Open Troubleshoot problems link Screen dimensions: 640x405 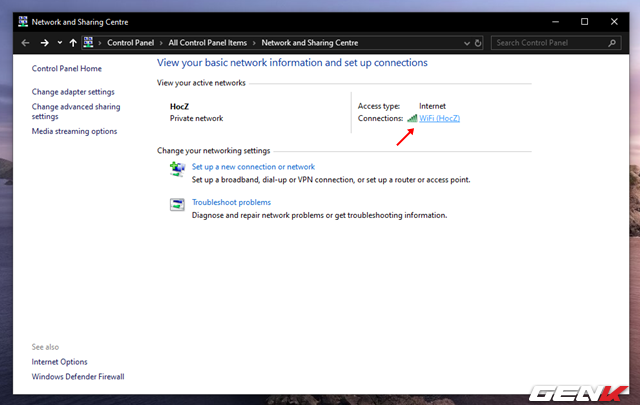(231, 202)
